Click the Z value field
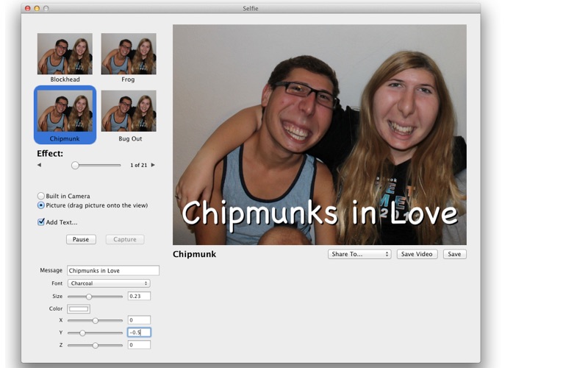Viewport: 588px width, 368px height. click(139, 344)
